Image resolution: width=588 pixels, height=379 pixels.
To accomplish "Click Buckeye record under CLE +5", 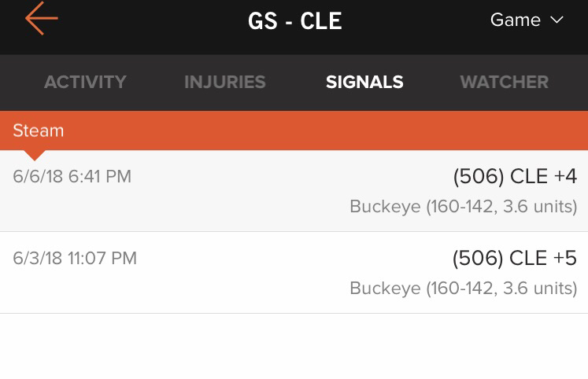I will [463, 288].
